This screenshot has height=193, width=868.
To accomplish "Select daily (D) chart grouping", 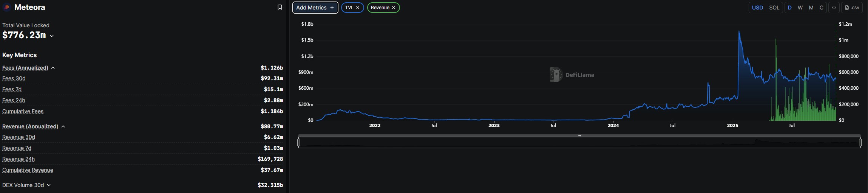I will pyautogui.click(x=790, y=8).
